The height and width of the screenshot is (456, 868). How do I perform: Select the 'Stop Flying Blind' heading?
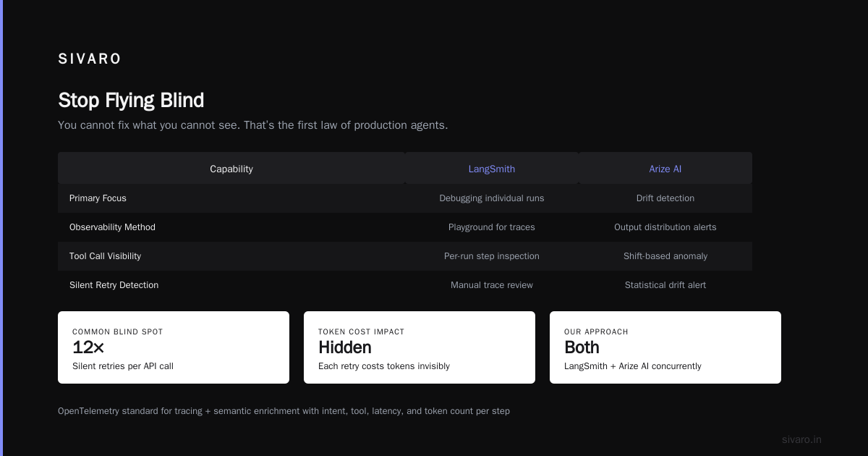pyautogui.click(x=131, y=100)
